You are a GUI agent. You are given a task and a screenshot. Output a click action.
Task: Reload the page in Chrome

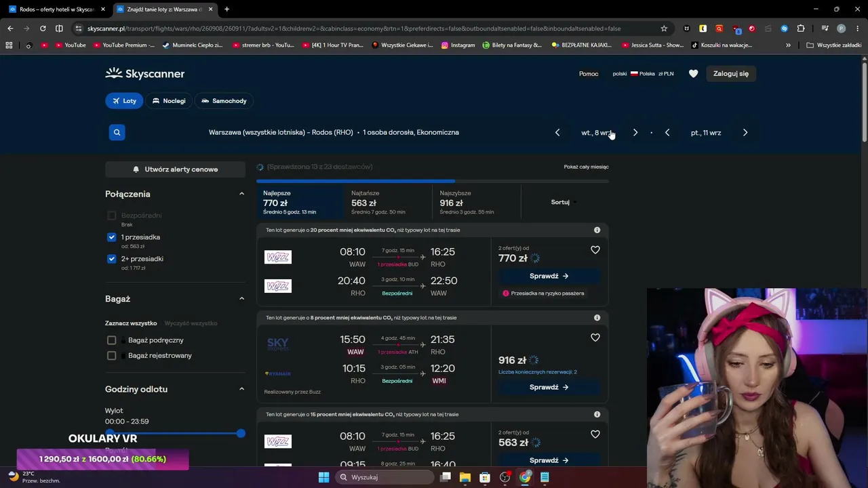point(43,28)
